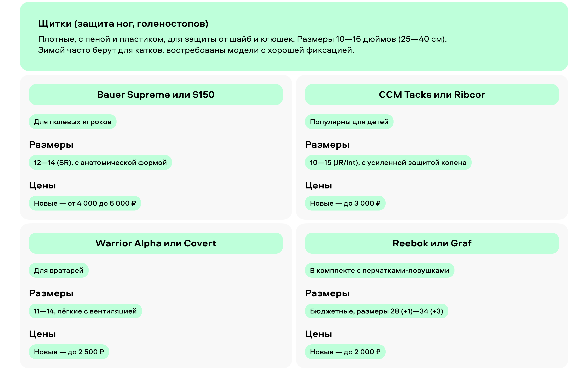Click the "Цены" heading in the Reebok card
The width and height of the screenshot is (588, 372).
(x=318, y=334)
